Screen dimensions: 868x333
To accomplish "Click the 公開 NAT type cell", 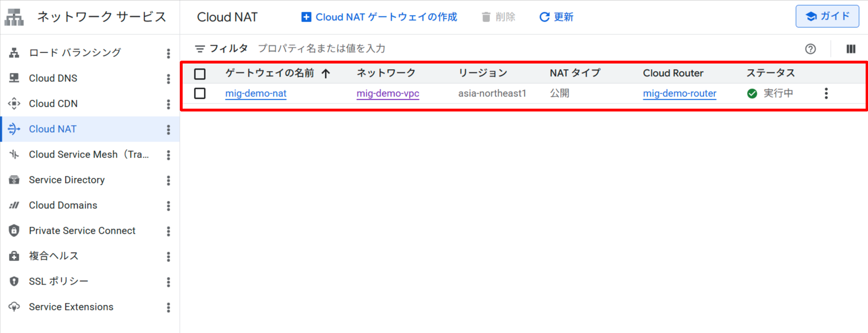I will coord(560,93).
